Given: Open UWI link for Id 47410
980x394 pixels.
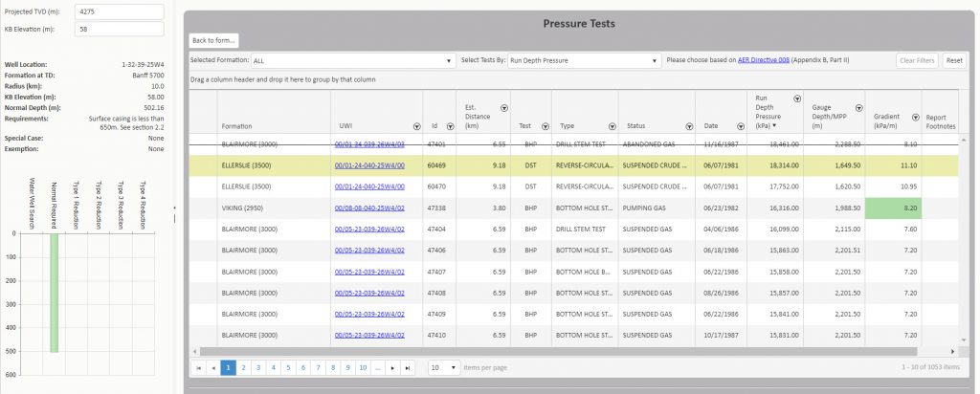Looking at the screenshot, I should (369, 336).
